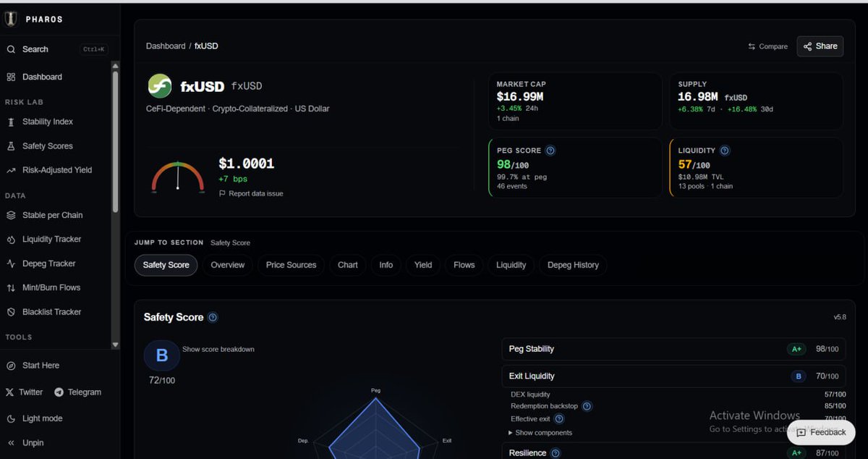Click the Supply 16.98M value

[x=698, y=96]
